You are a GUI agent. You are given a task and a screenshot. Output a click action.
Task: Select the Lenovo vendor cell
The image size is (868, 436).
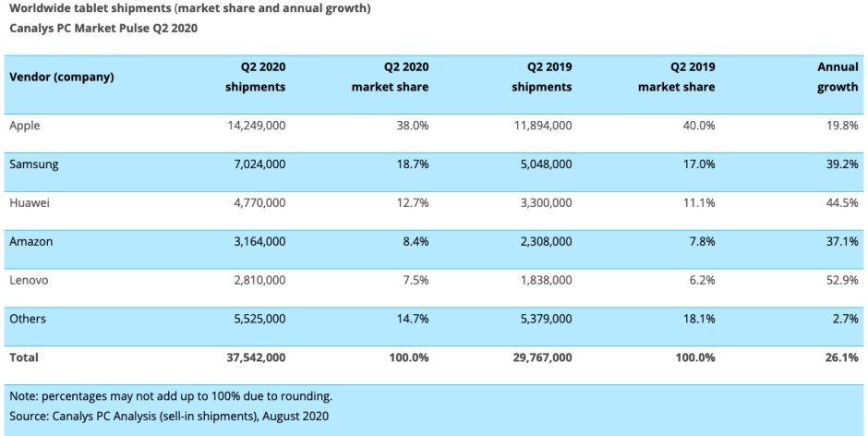[x=29, y=280]
